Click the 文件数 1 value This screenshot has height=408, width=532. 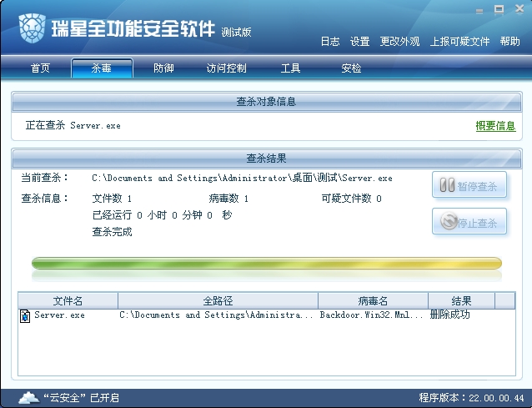tap(112, 199)
